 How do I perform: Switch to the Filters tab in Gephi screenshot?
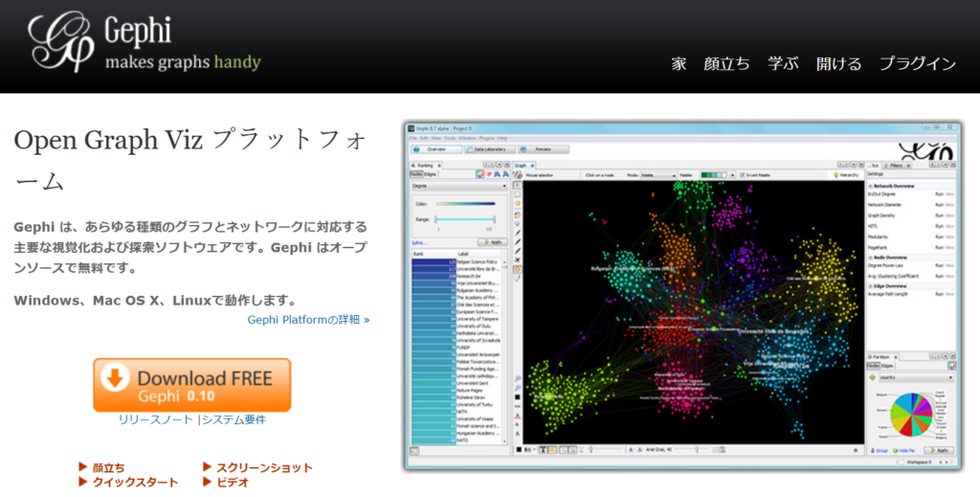click(897, 166)
